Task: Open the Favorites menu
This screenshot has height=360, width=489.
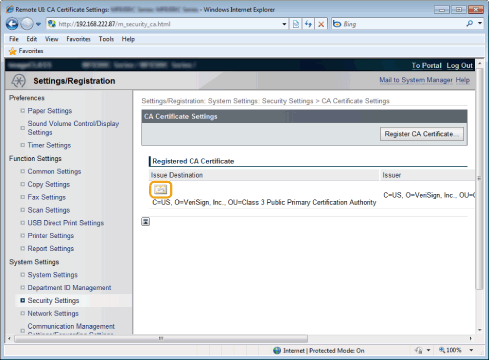Action: 78,39
